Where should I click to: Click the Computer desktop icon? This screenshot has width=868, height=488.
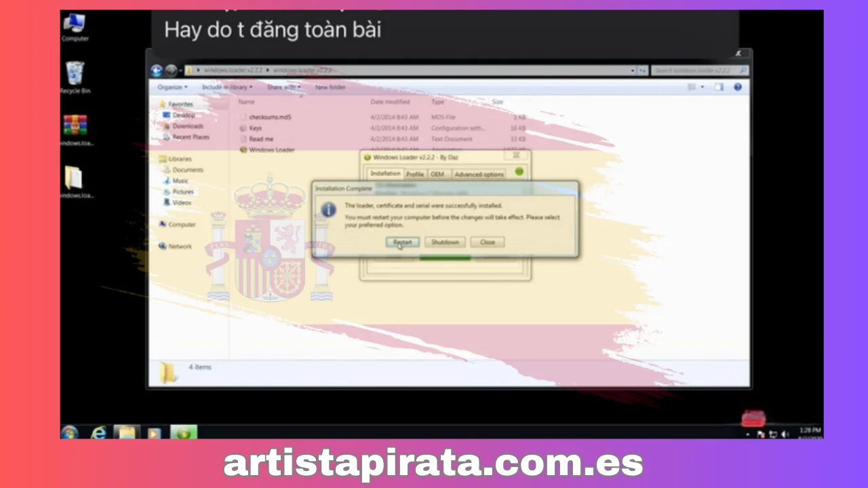pyautogui.click(x=75, y=28)
